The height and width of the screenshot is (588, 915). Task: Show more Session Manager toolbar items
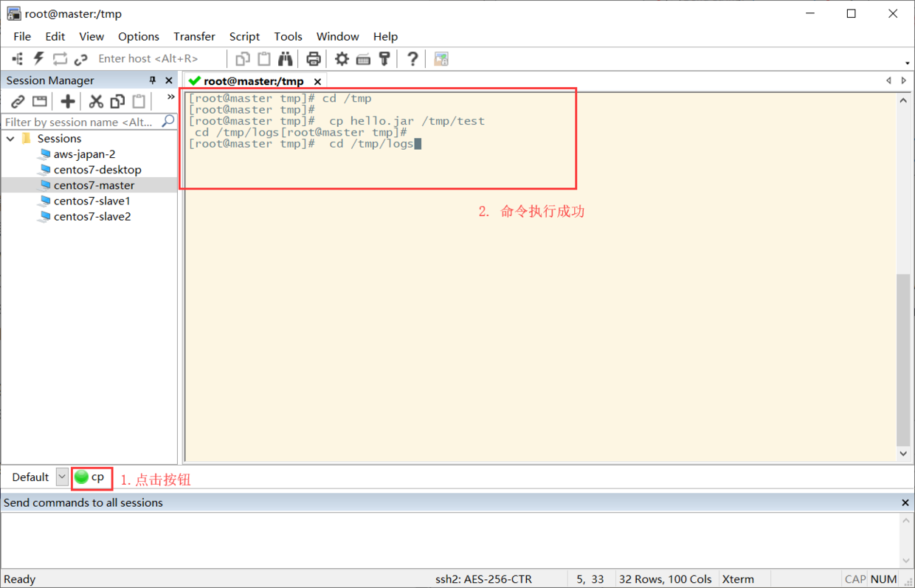[171, 97]
